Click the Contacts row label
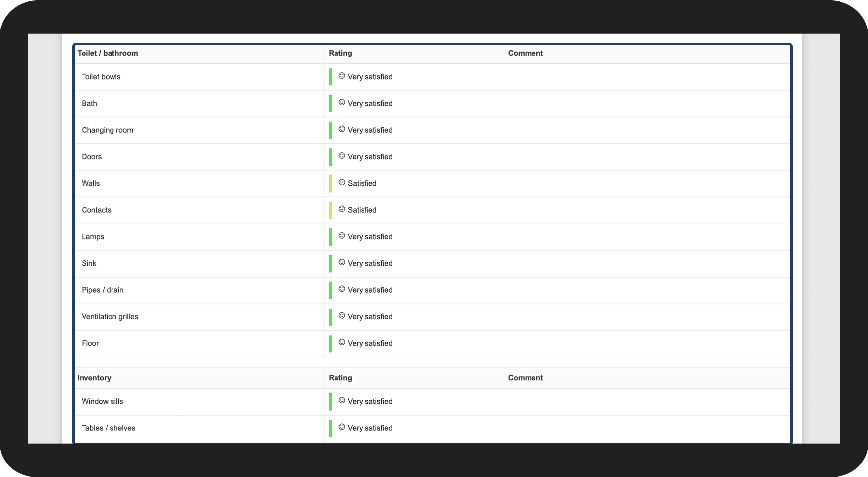The width and height of the screenshot is (868, 477). (x=97, y=210)
